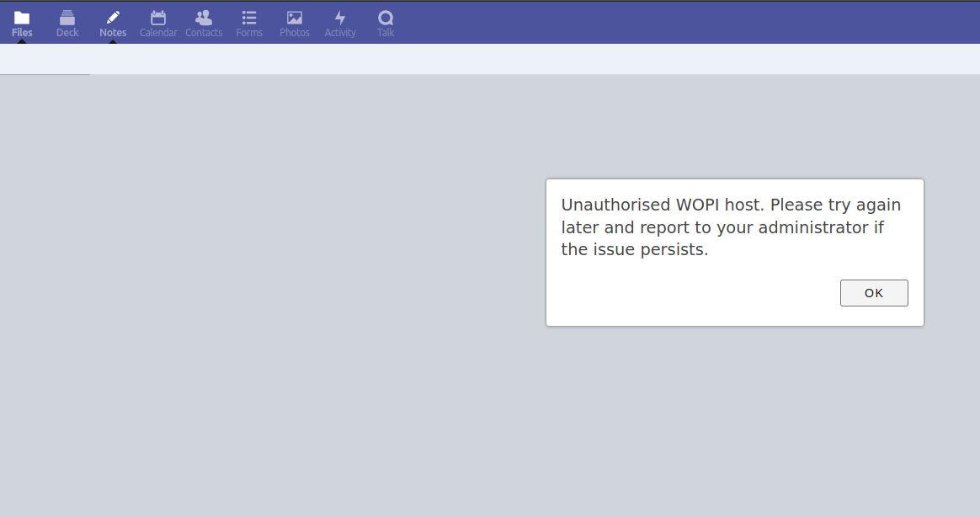This screenshot has width=980, height=517.
Task: Select the "Contacts" text label
Action: coord(204,33)
